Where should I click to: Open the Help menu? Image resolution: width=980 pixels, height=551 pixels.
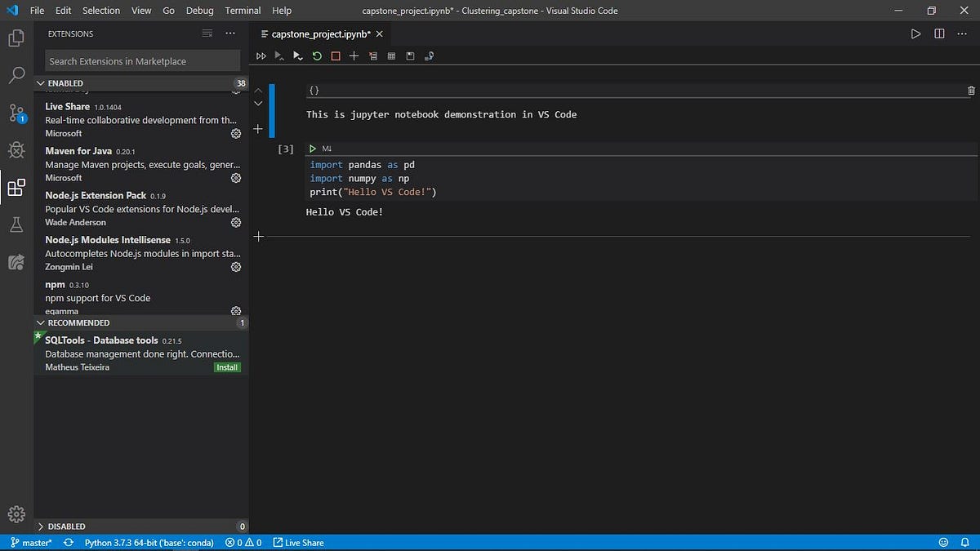(282, 11)
